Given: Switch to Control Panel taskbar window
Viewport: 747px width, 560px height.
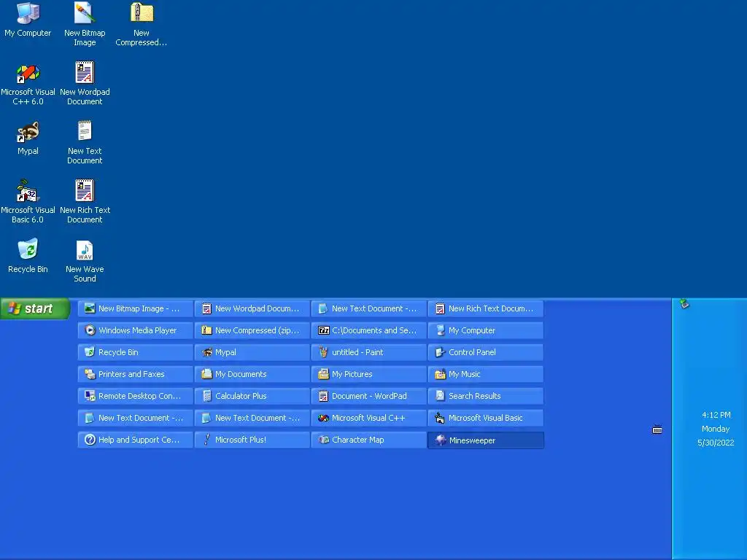Looking at the screenshot, I should coord(486,352).
